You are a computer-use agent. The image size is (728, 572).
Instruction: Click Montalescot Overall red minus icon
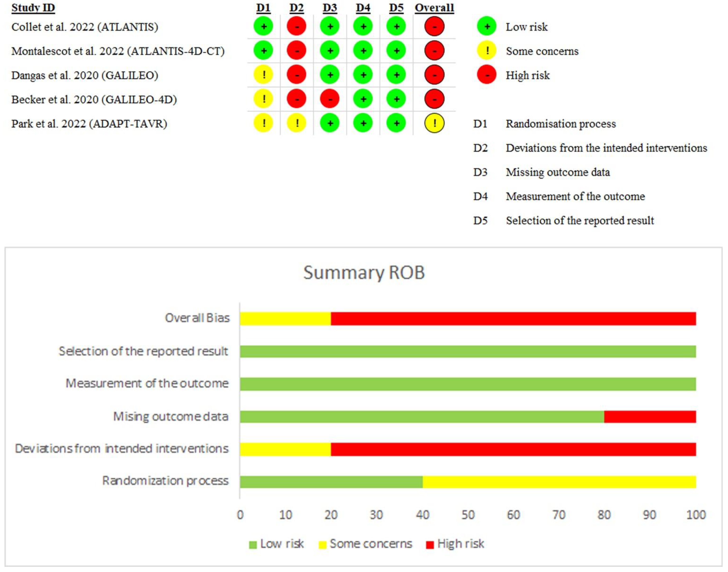click(434, 51)
